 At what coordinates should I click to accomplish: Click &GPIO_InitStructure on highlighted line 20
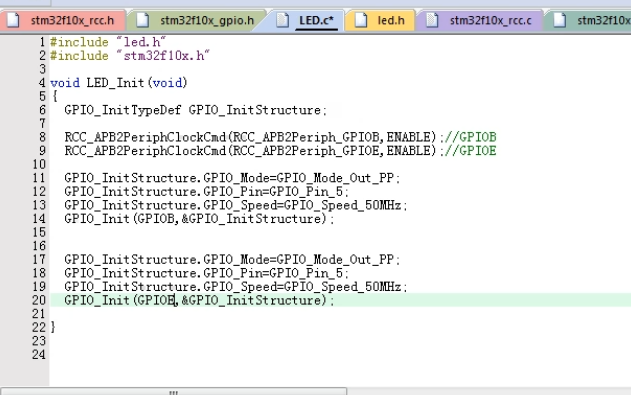coord(251,300)
